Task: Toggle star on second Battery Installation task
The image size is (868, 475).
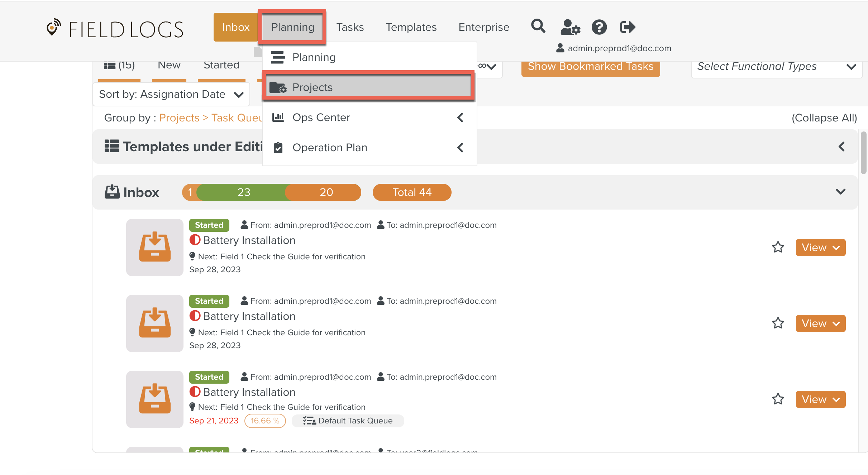Action: (778, 323)
